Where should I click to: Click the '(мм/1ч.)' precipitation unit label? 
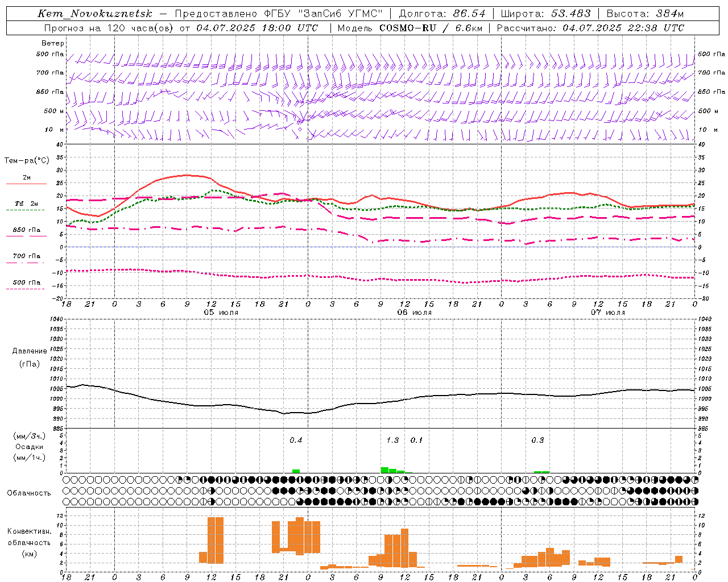click(30, 458)
